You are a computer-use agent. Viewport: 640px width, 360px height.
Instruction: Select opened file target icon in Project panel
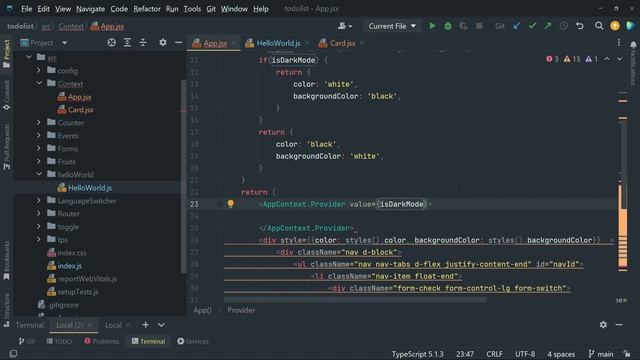coord(111,42)
